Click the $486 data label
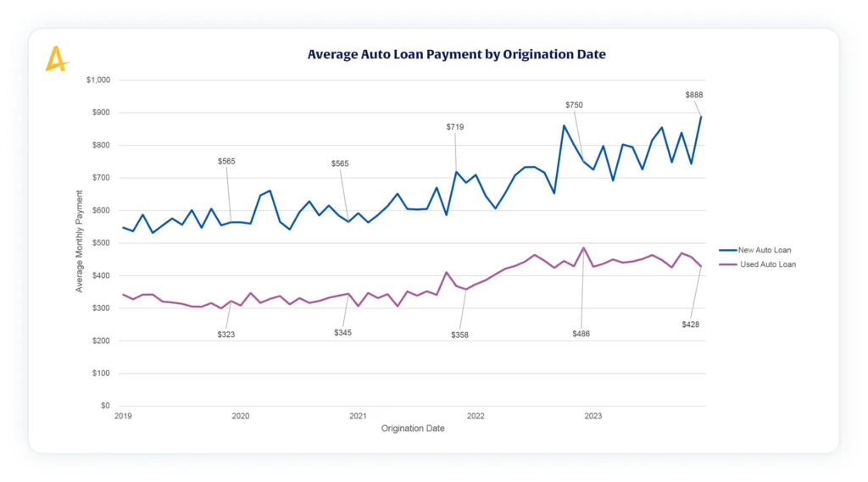The height and width of the screenshot is (482, 868). click(x=581, y=335)
